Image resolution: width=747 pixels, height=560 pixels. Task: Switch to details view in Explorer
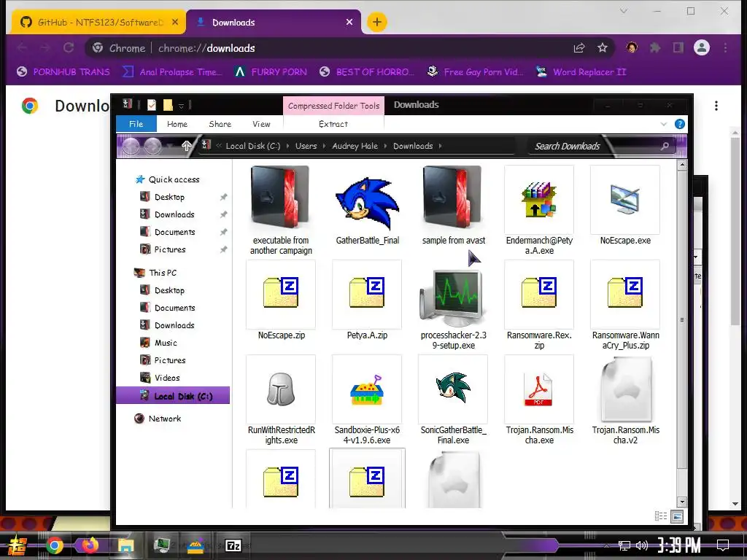(x=661, y=516)
